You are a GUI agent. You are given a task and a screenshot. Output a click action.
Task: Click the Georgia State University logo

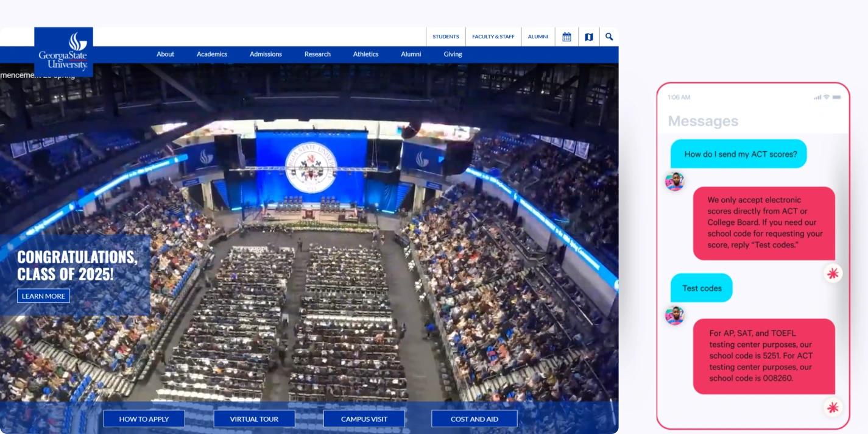click(63, 51)
